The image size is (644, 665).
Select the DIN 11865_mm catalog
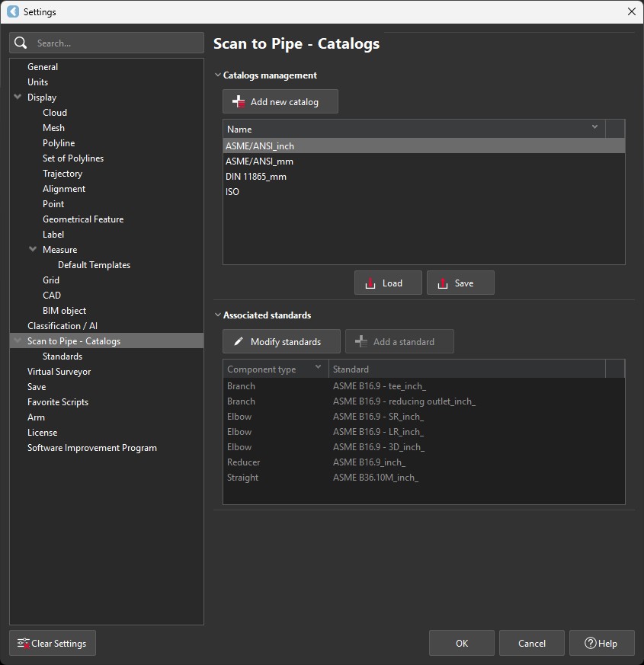click(x=257, y=176)
